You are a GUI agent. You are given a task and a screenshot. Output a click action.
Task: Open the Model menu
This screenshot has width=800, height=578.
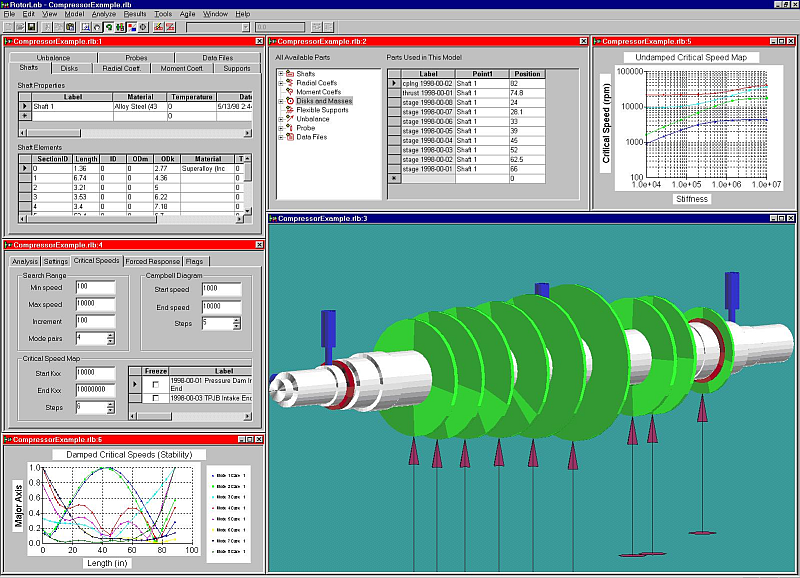click(x=74, y=14)
